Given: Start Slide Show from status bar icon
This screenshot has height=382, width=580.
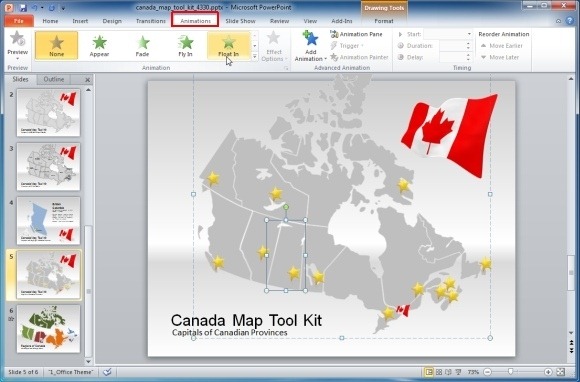Looking at the screenshot, I should tap(458, 372).
